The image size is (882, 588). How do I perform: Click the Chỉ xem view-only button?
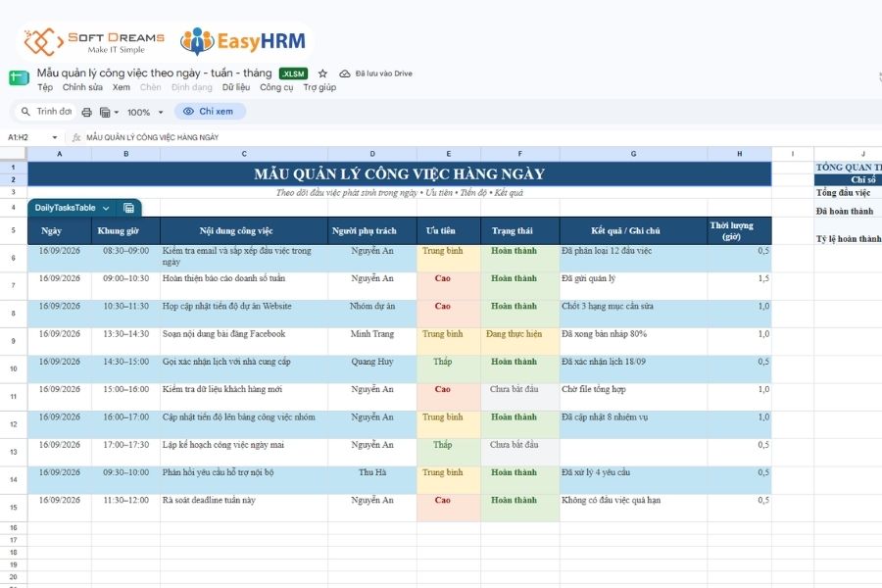pos(210,112)
